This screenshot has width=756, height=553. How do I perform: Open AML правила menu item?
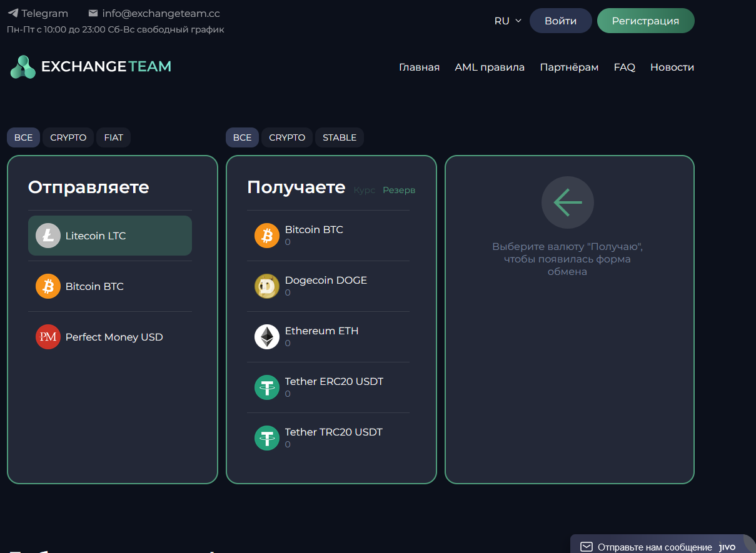tap(490, 67)
